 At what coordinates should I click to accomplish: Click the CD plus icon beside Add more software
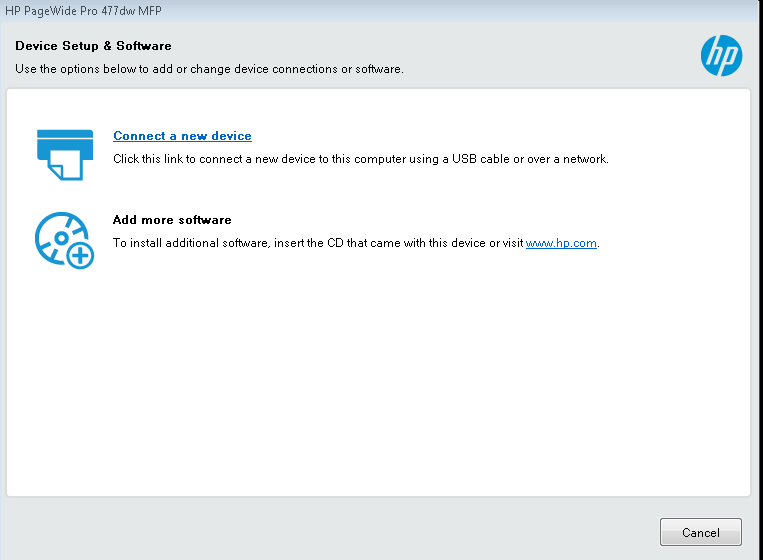point(64,240)
